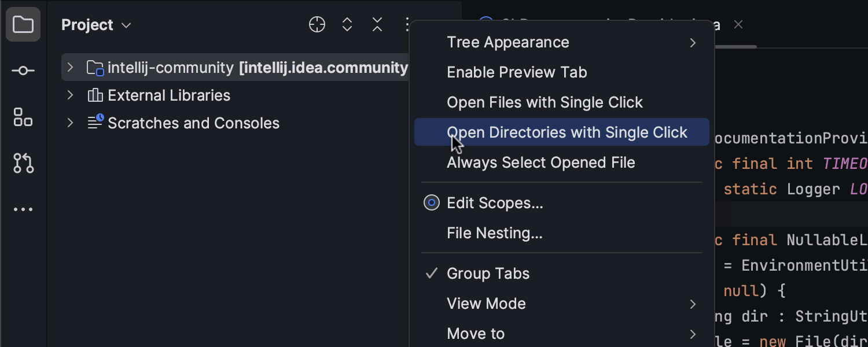868x347 pixels.
Task: Toggle the Group Tabs checkmark option
Action: (488, 274)
